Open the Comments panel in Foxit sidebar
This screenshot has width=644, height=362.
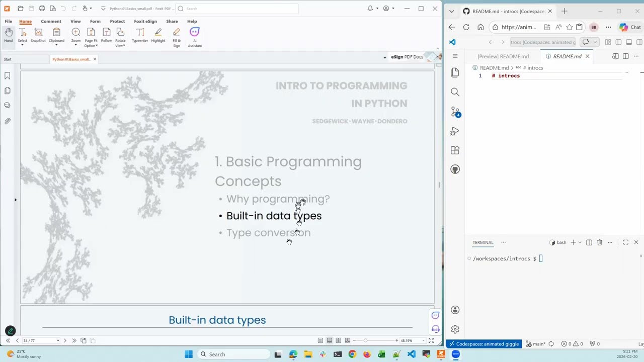[8, 106]
